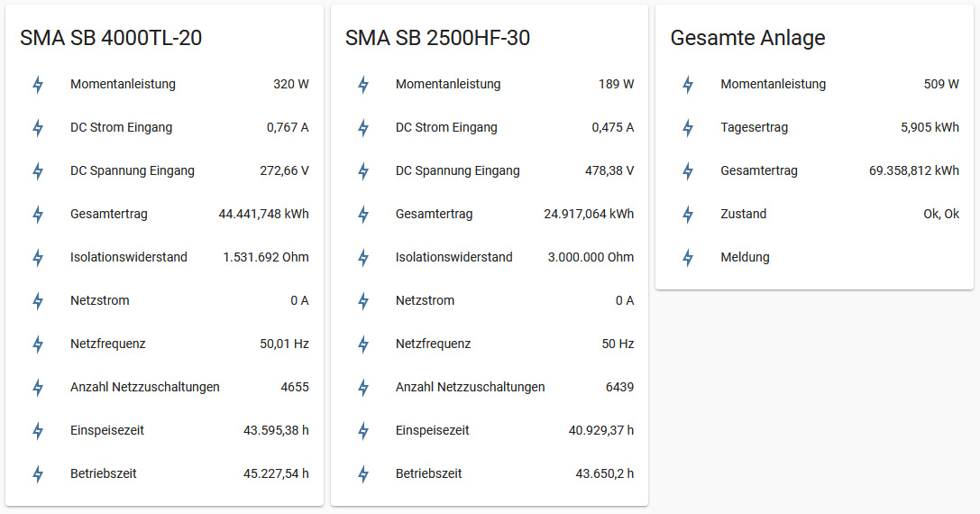The image size is (980, 514).
Task: Click the bolt icon next to Isolationswiderstand in SB 4000TL-20
Action: 38,258
